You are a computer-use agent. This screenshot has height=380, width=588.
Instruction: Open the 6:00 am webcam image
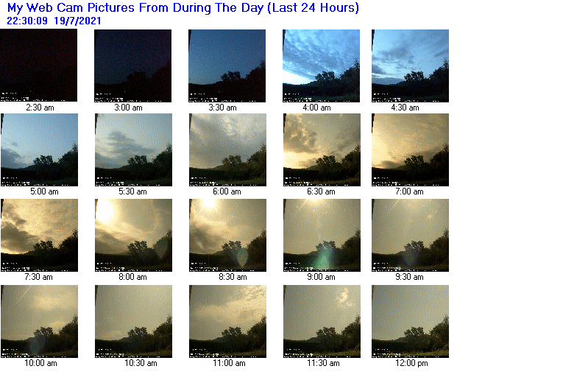coord(227,149)
